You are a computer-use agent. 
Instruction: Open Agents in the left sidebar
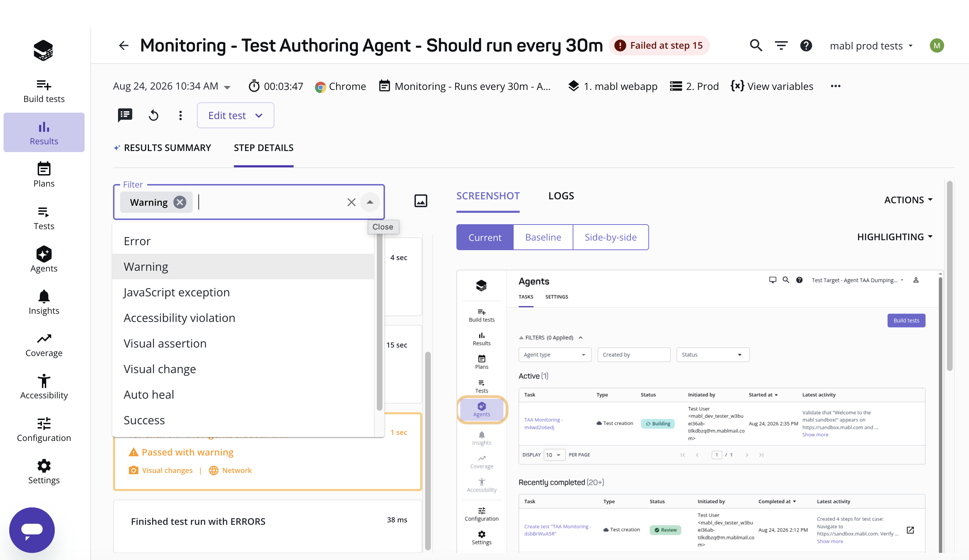point(44,259)
